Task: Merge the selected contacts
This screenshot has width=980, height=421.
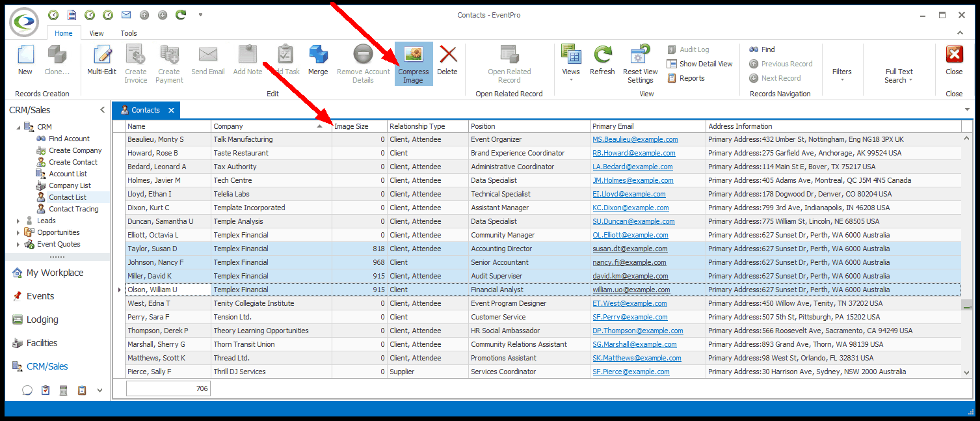Action: [318, 61]
